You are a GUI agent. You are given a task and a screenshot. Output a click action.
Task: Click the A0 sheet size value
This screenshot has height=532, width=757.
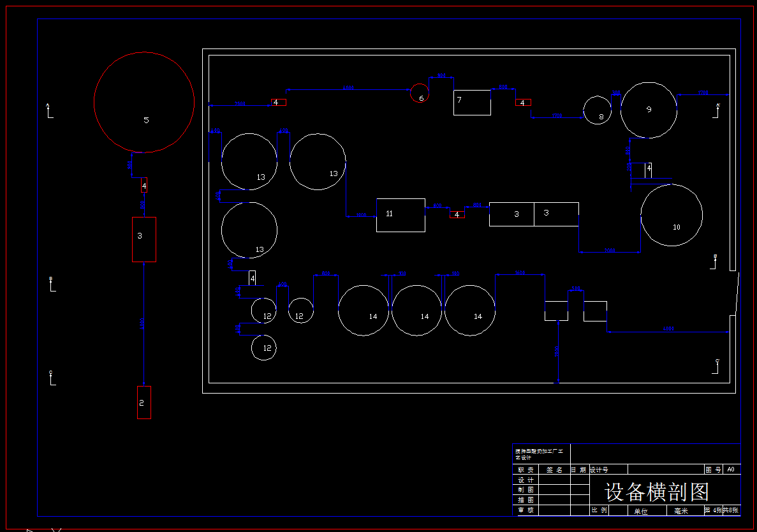pyautogui.click(x=731, y=469)
